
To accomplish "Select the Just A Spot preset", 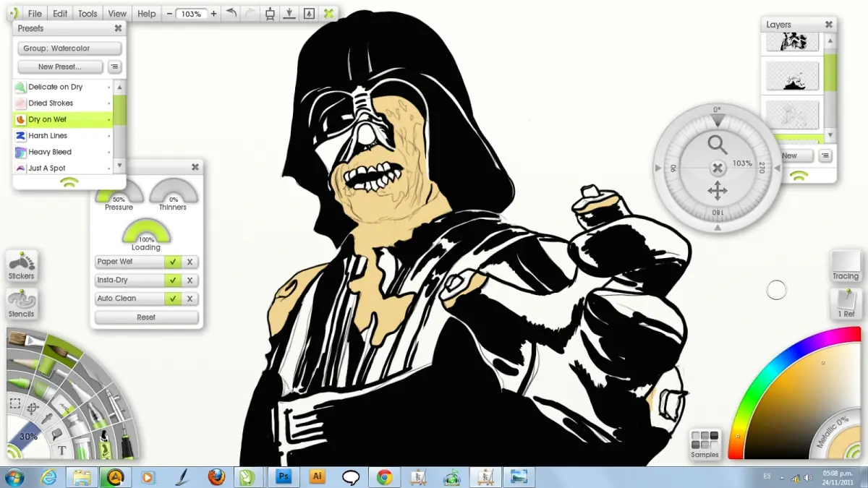I will pos(63,168).
